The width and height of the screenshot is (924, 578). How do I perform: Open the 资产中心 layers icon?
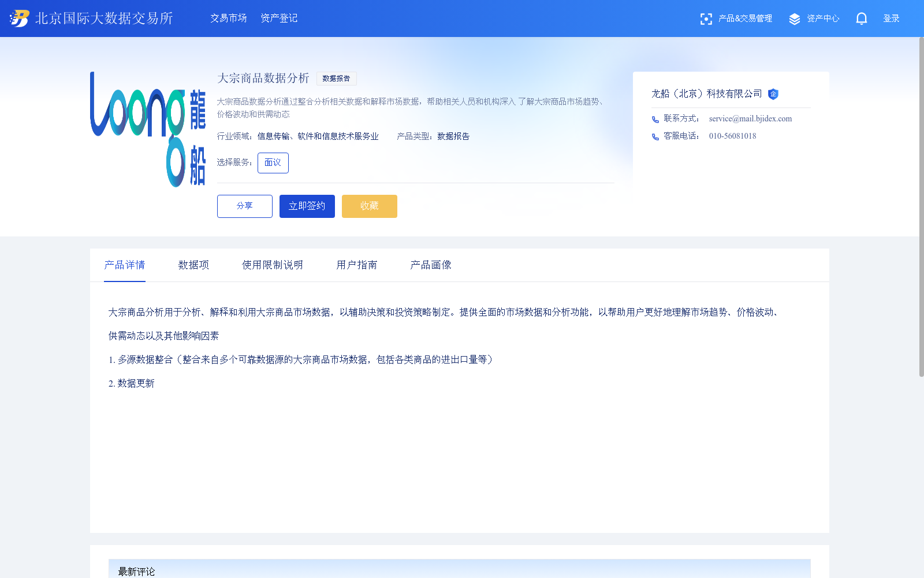[795, 19]
